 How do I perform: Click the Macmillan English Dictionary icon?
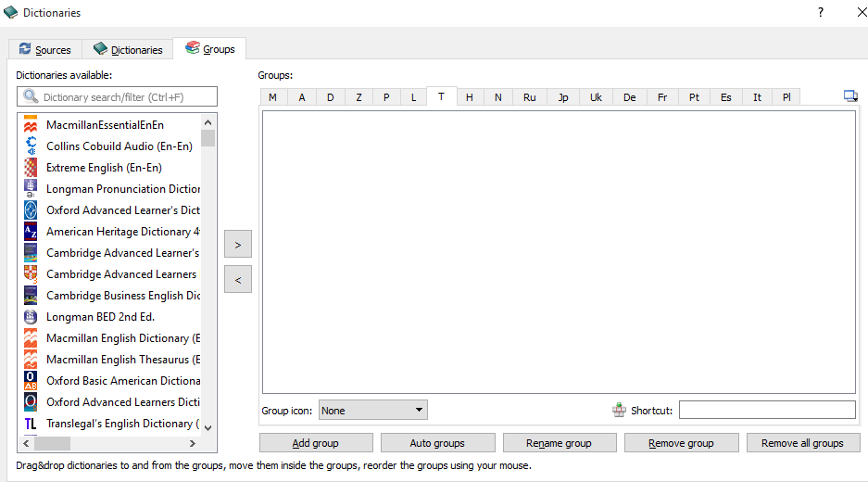(x=31, y=338)
